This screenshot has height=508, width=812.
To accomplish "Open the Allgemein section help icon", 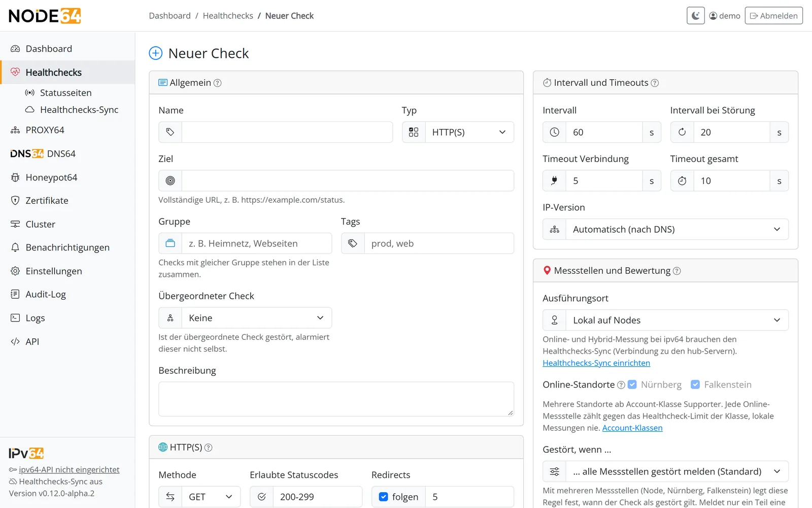I will (217, 83).
